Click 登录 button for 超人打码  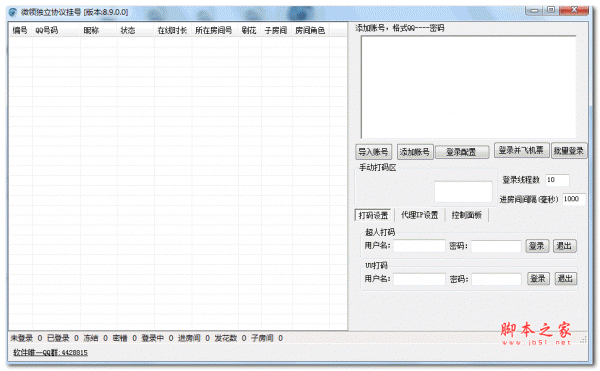(537, 246)
